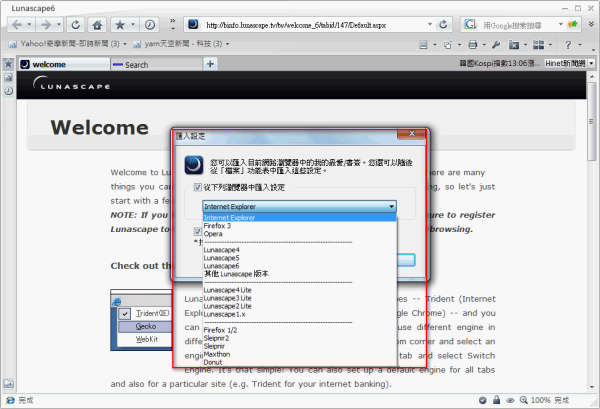Viewport: 600px width, 409px height.
Task: Click the tab layout icon in toolbar
Action: coord(538,45)
